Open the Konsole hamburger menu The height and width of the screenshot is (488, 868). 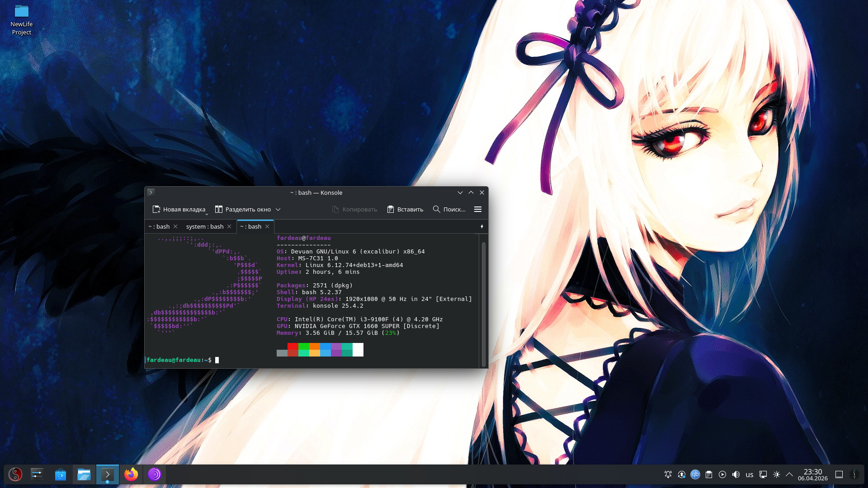click(x=477, y=209)
